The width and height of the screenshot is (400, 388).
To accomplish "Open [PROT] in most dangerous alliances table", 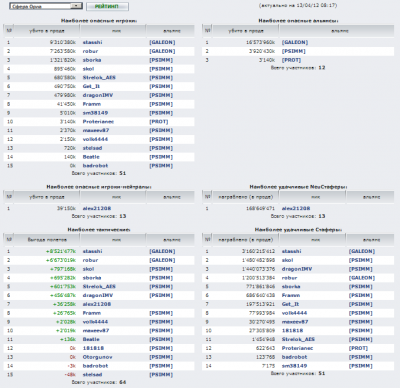I will [x=291, y=60].
